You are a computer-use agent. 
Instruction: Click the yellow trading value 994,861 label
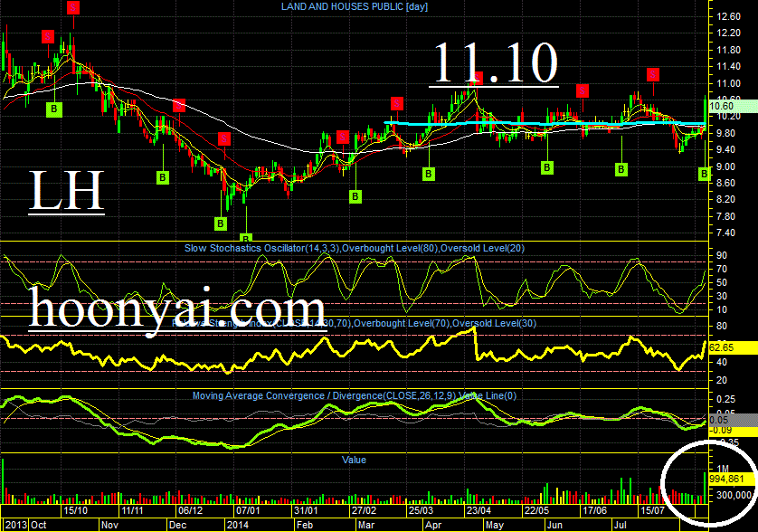click(x=732, y=480)
